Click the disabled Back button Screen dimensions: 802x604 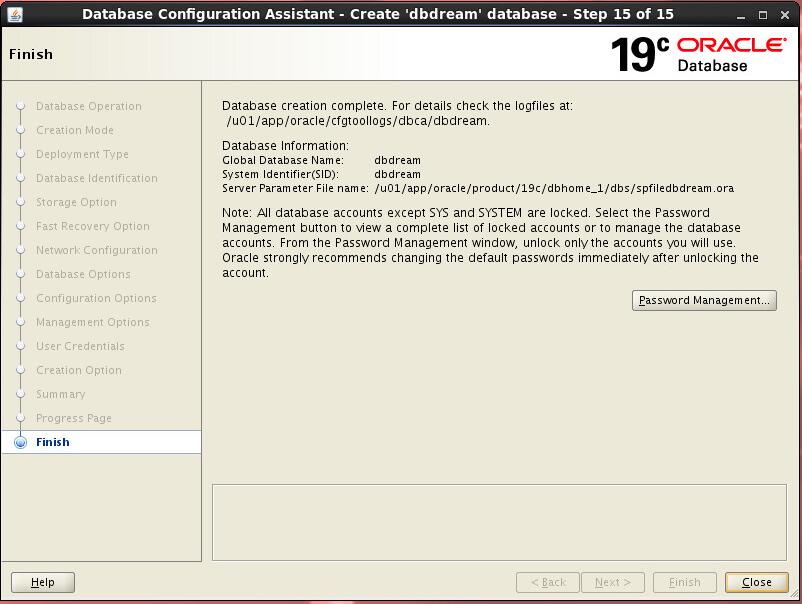[x=548, y=582]
